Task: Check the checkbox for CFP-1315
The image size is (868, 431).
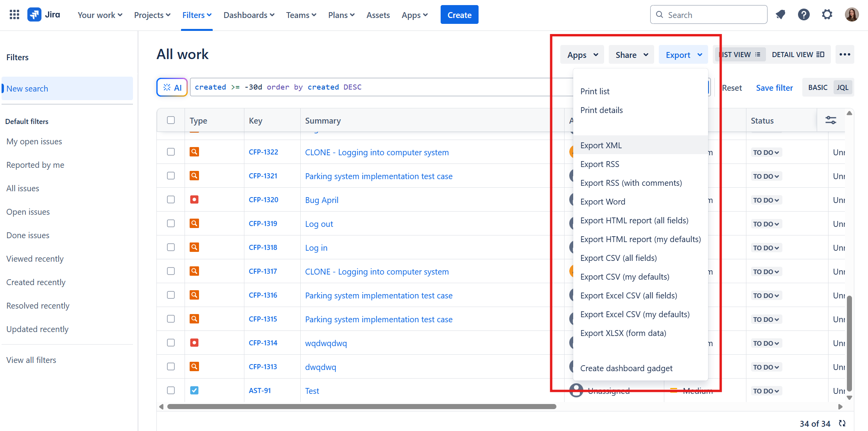Action: 171,319
